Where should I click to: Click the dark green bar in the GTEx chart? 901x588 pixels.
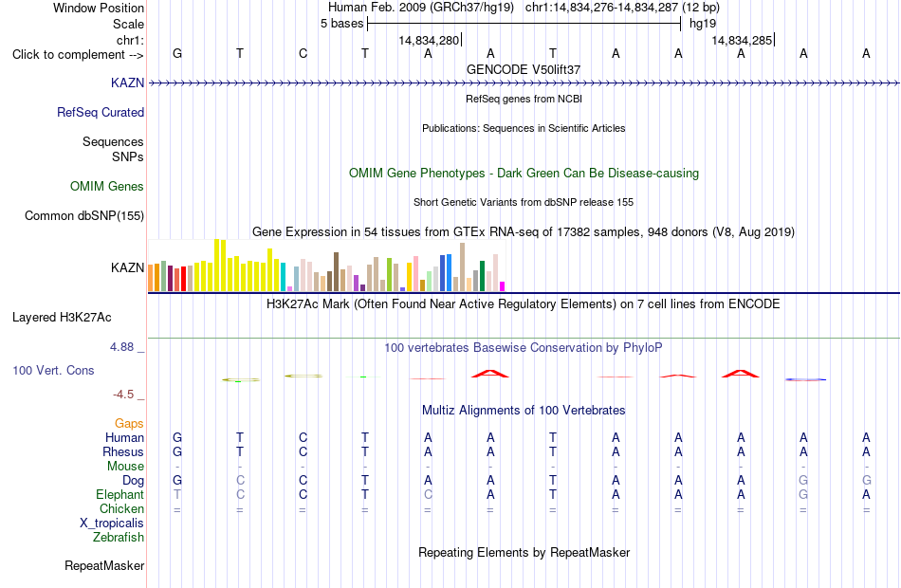[x=482, y=276]
